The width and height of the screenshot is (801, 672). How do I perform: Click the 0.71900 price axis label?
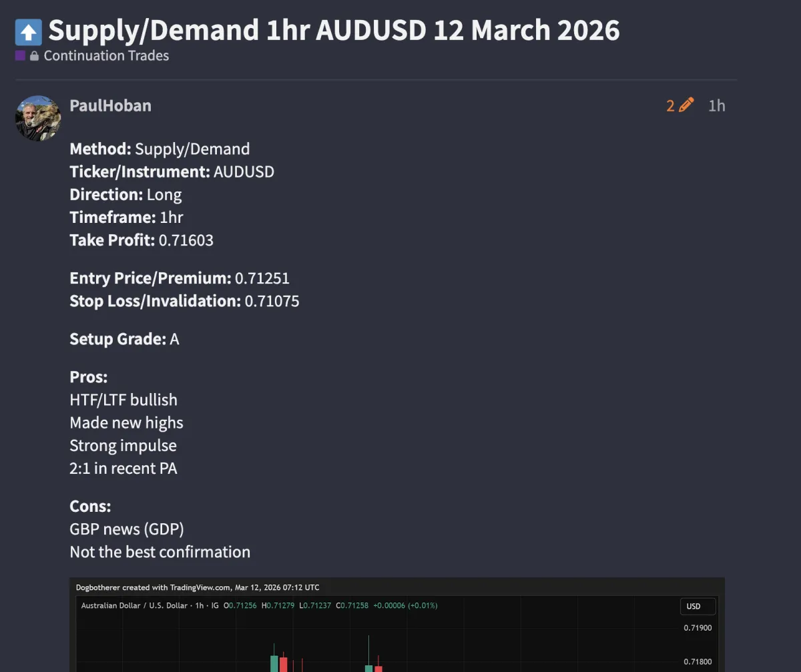pos(698,628)
